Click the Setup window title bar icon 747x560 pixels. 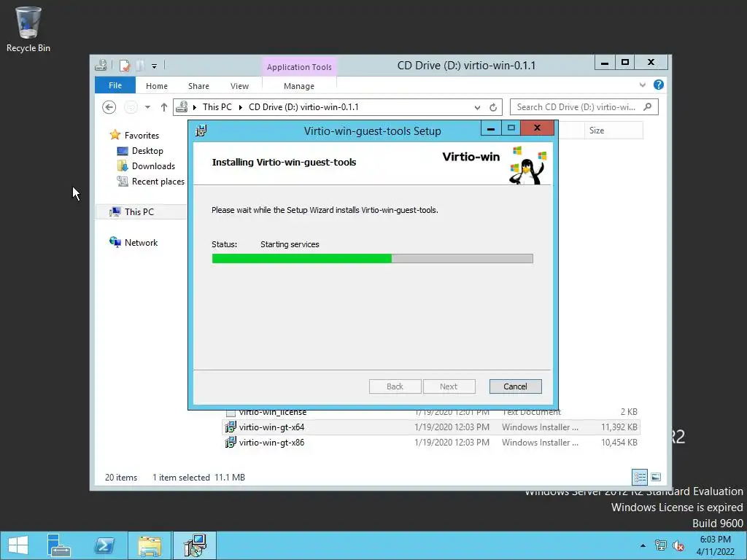pyautogui.click(x=201, y=131)
